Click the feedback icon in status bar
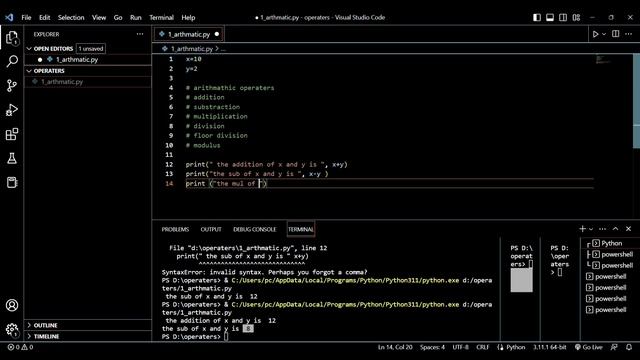640x360 pixels. point(614,347)
